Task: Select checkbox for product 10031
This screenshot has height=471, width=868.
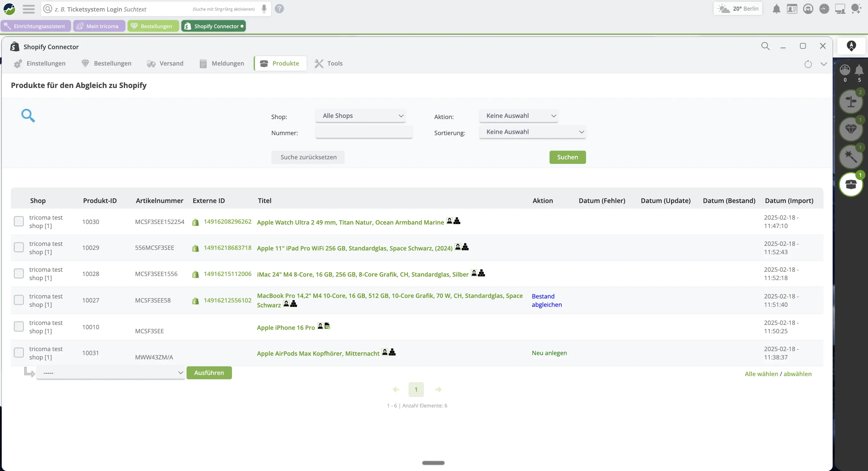Action: (x=19, y=353)
